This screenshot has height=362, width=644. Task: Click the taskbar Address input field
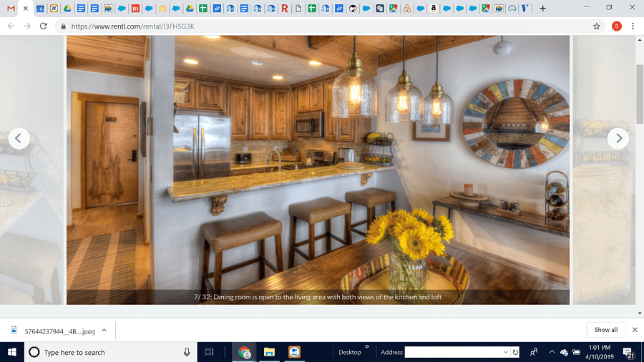coord(453,352)
